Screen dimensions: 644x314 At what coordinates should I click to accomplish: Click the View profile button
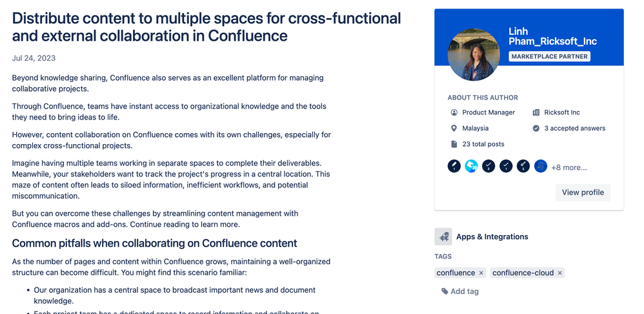583,193
